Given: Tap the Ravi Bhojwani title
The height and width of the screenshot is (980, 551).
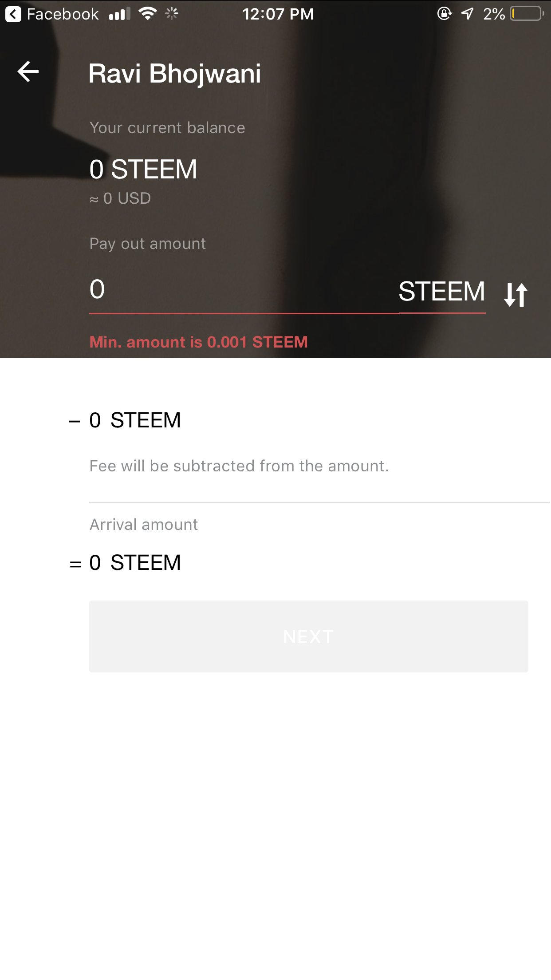Looking at the screenshot, I should [175, 73].
